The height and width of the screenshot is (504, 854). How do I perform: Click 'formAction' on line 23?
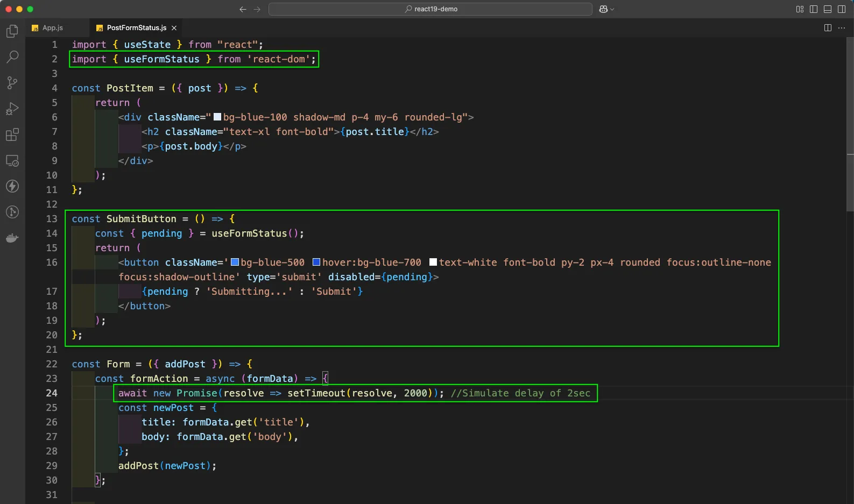point(159,379)
